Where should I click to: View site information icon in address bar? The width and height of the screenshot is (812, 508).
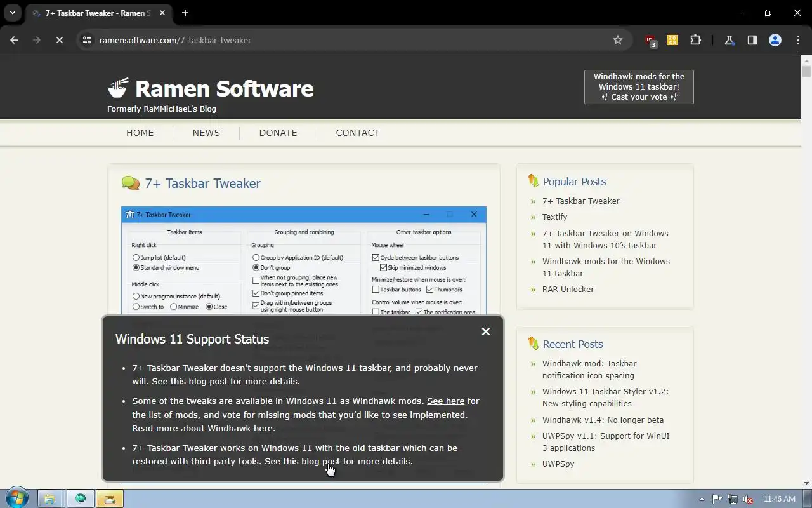point(88,40)
